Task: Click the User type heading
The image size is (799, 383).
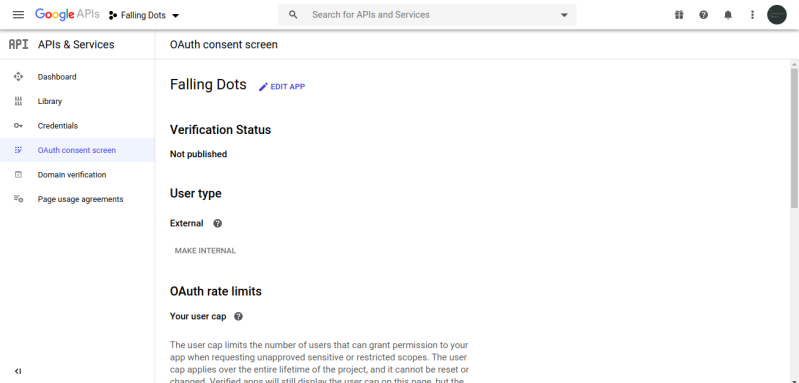Action: click(x=196, y=194)
